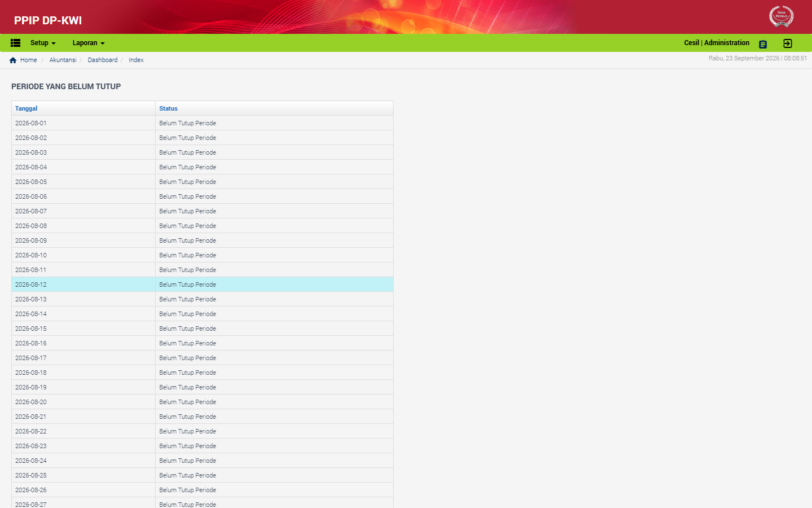Expand the Setup dropdown menu

pos(43,43)
